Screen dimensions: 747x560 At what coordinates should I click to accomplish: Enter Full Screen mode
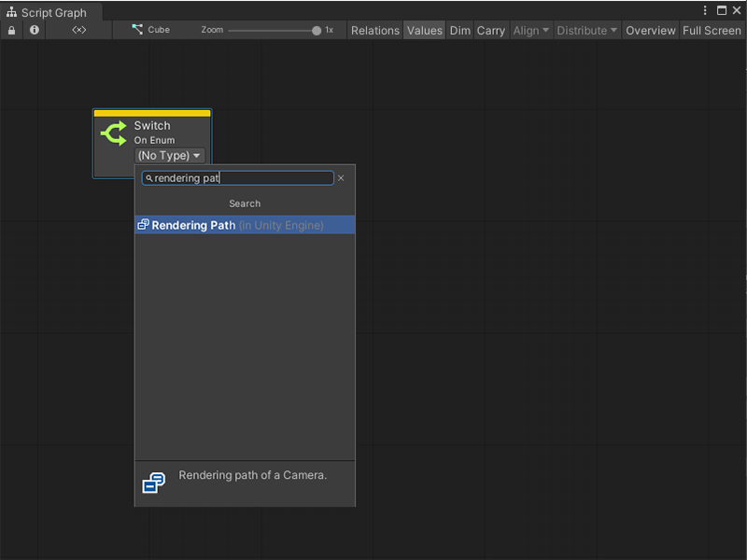click(x=712, y=30)
